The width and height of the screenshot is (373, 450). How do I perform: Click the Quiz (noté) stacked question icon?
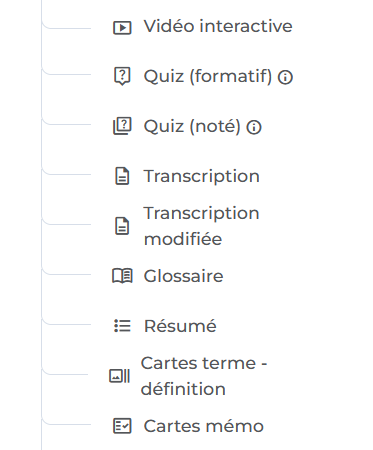pyautogui.click(x=122, y=126)
